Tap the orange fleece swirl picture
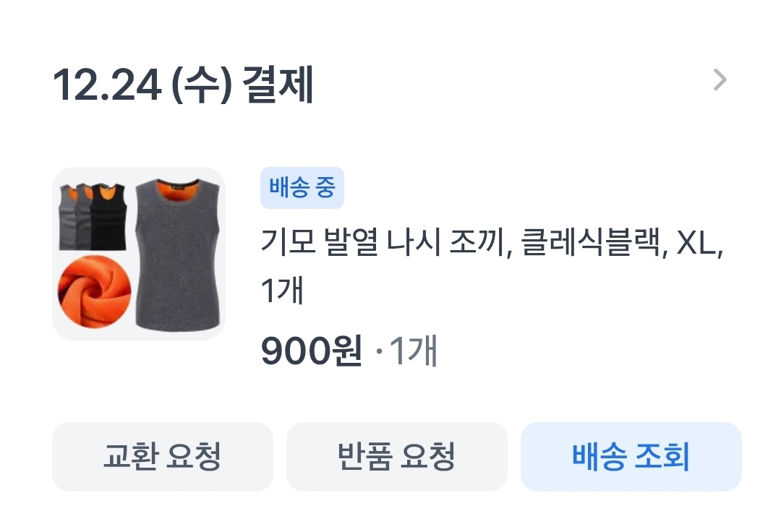Screen dimensions: 781x532 pos(95,291)
